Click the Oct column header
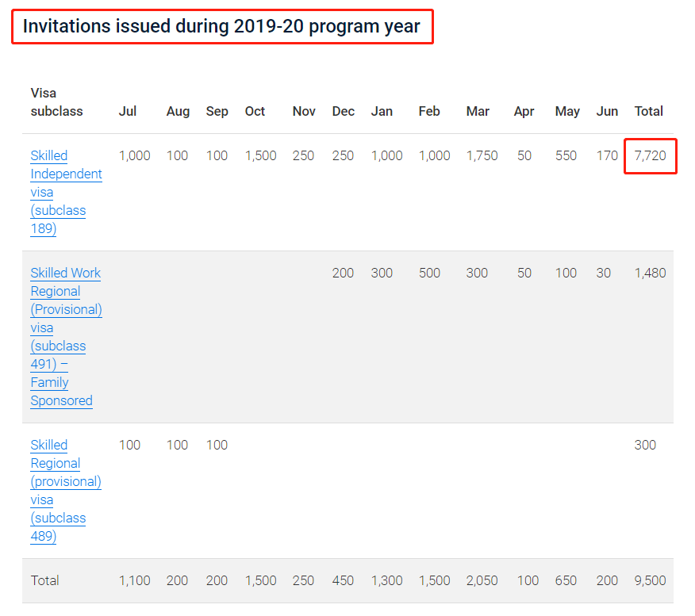This screenshot has width=695, height=616. 255,111
